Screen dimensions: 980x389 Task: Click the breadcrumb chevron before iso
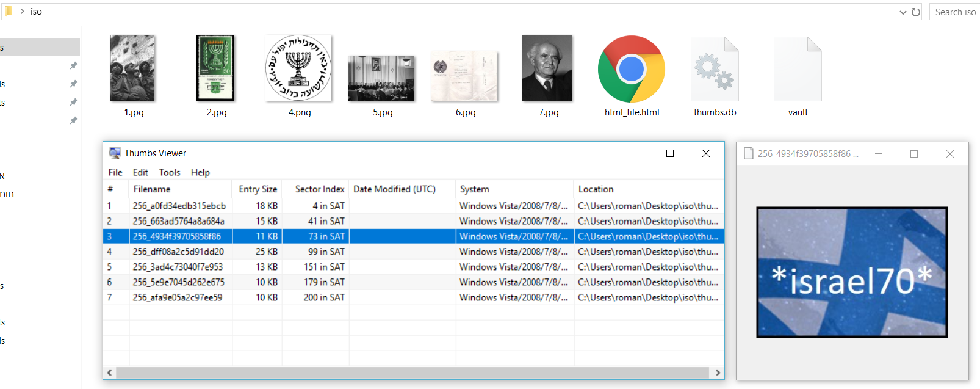[x=22, y=11]
